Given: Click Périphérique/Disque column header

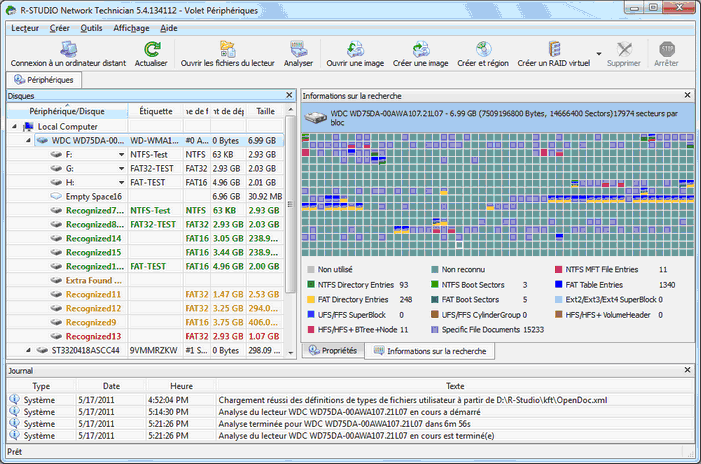Looking at the screenshot, I should 67,111.
